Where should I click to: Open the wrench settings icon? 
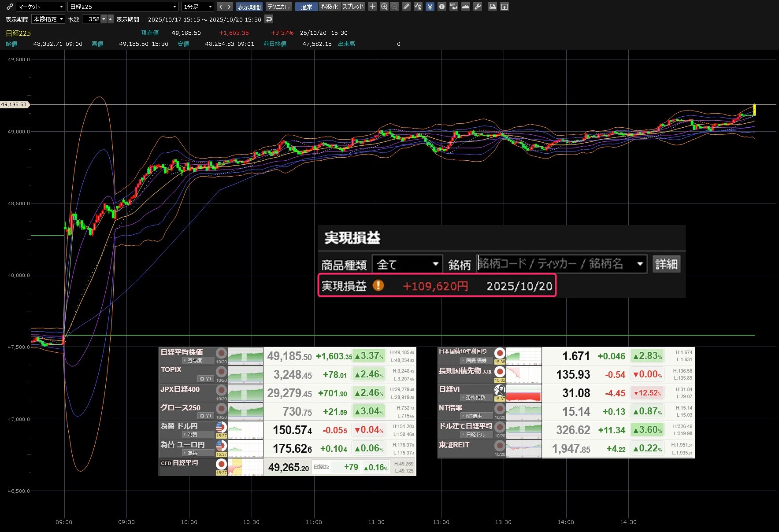pos(478,7)
